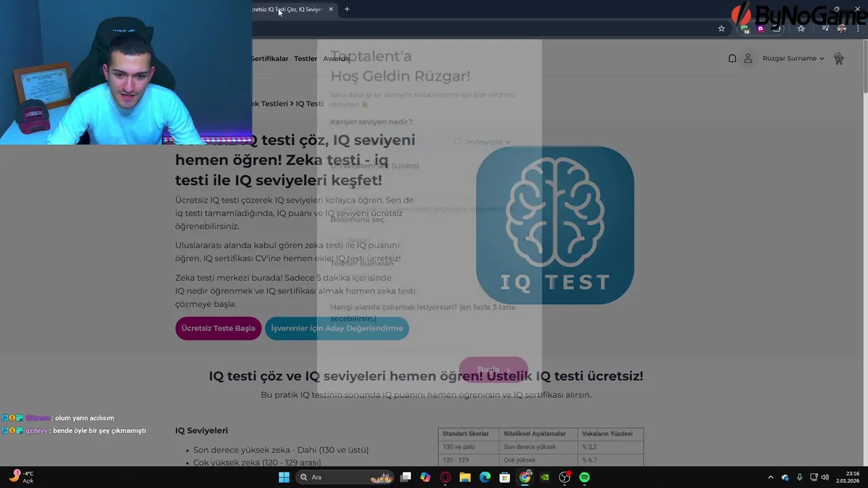Open the notifications bell icon
868x488 pixels.
732,58
